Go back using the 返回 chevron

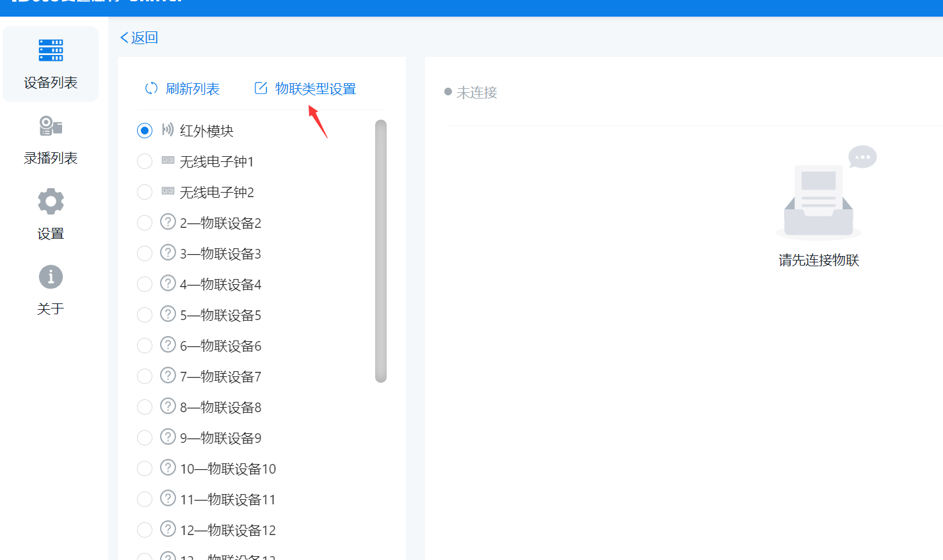(124, 38)
